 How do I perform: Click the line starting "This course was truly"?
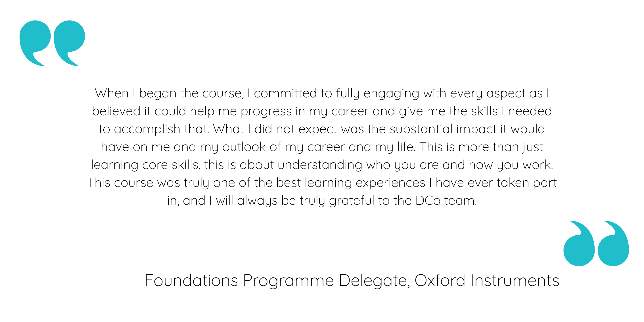click(x=322, y=183)
